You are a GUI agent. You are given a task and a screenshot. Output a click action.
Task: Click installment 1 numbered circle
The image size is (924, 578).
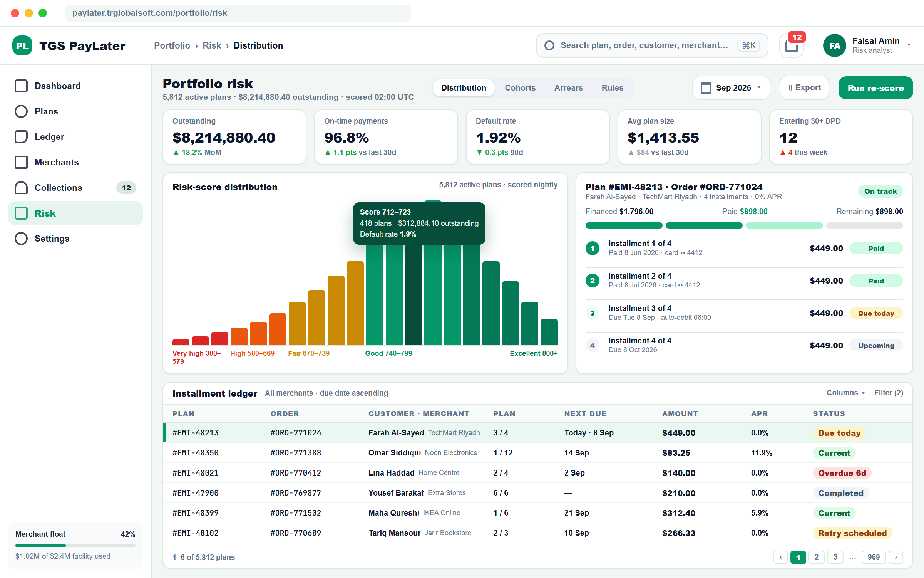point(593,248)
